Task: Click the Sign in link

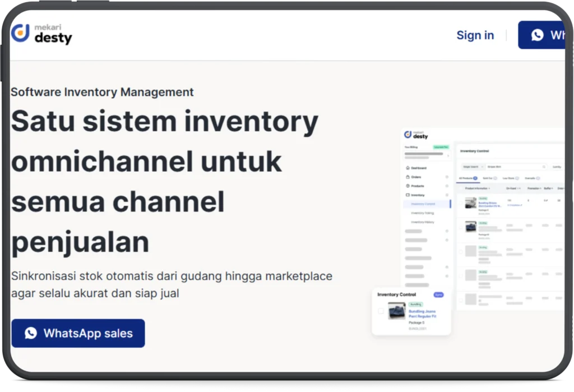Action: 475,35
